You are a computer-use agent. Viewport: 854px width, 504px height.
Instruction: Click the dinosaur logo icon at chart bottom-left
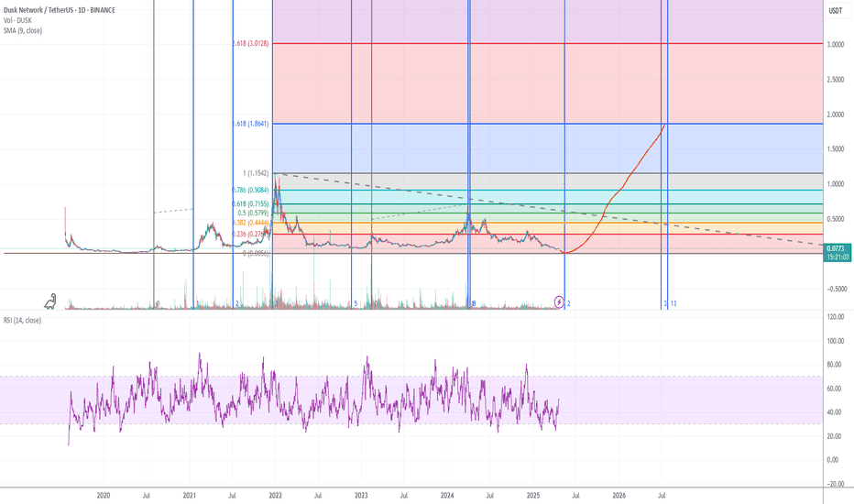coord(50,301)
